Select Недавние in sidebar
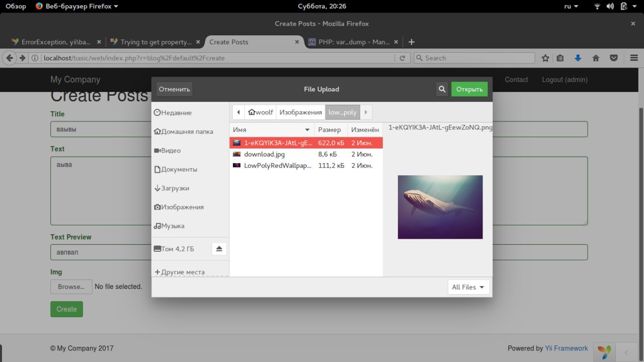This screenshot has height=362, width=644. (190, 113)
